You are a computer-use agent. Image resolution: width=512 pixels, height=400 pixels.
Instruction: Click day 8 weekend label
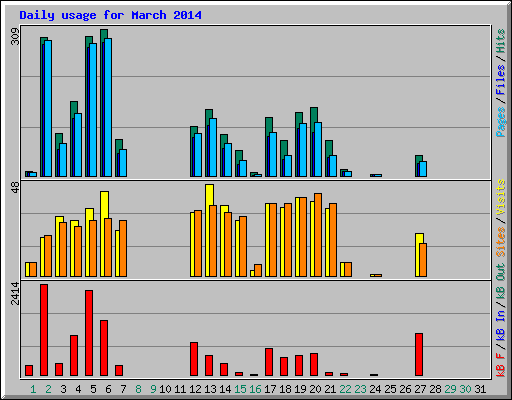pyautogui.click(x=138, y=389)
